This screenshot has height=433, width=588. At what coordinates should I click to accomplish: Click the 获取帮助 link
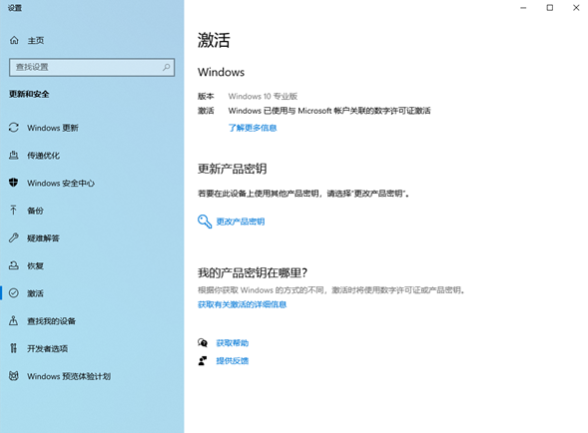tap(232, 343)
